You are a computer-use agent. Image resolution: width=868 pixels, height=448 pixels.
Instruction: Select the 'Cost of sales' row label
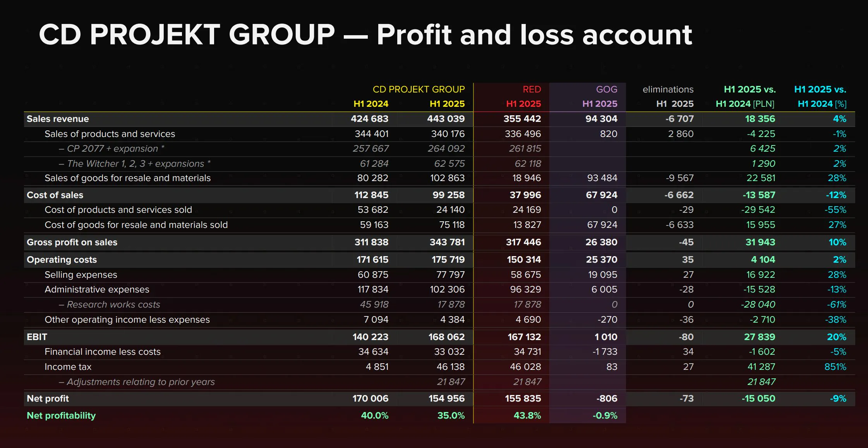click(x=55, y=195)
